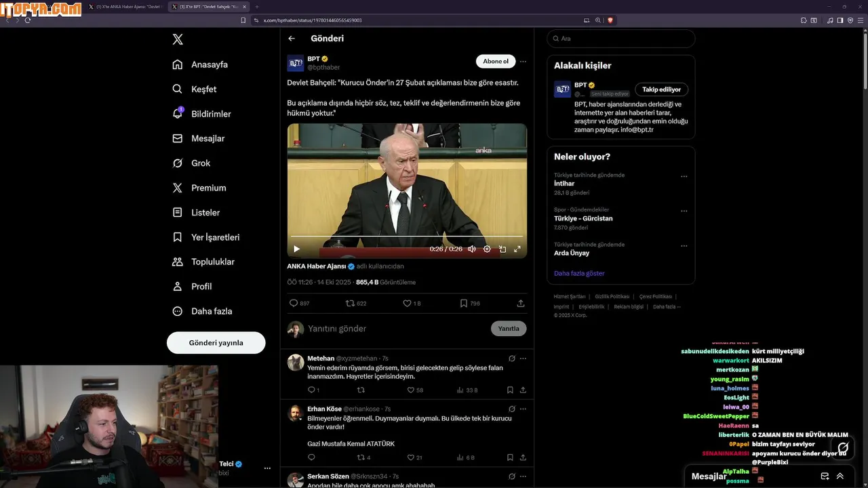
Task: Open Arda Ünyay trending topic
Action: click(572, 253)
